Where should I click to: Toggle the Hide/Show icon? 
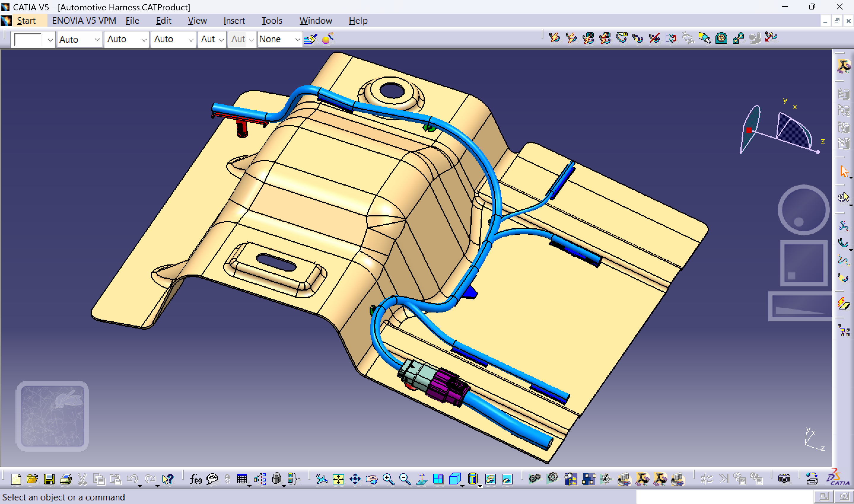491,479
